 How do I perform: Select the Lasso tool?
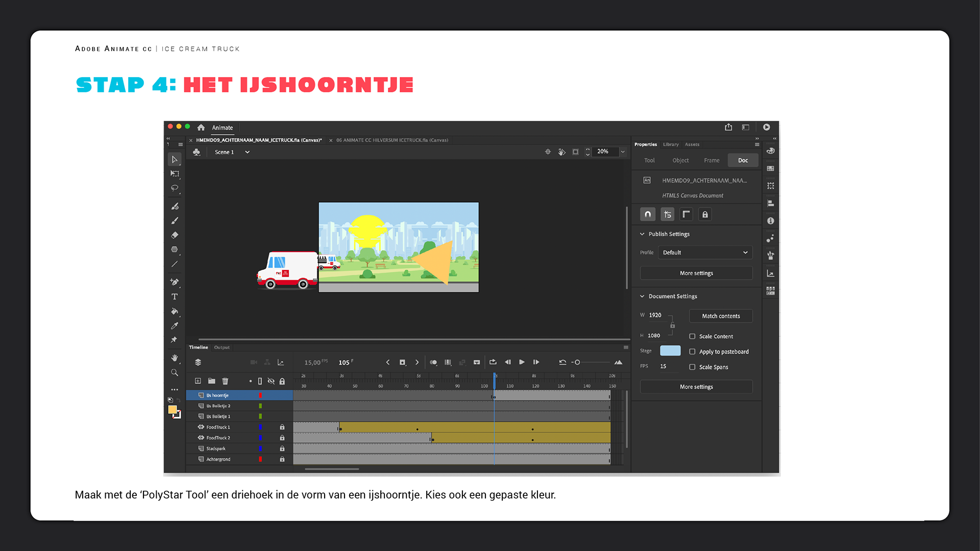tap(175, 188)
